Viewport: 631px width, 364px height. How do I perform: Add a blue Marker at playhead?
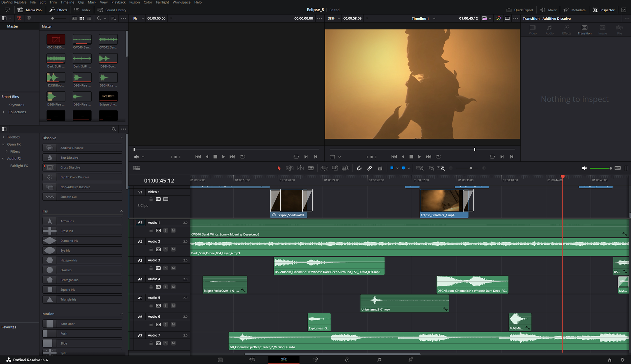pyautogui.click(x=404, y=168)
